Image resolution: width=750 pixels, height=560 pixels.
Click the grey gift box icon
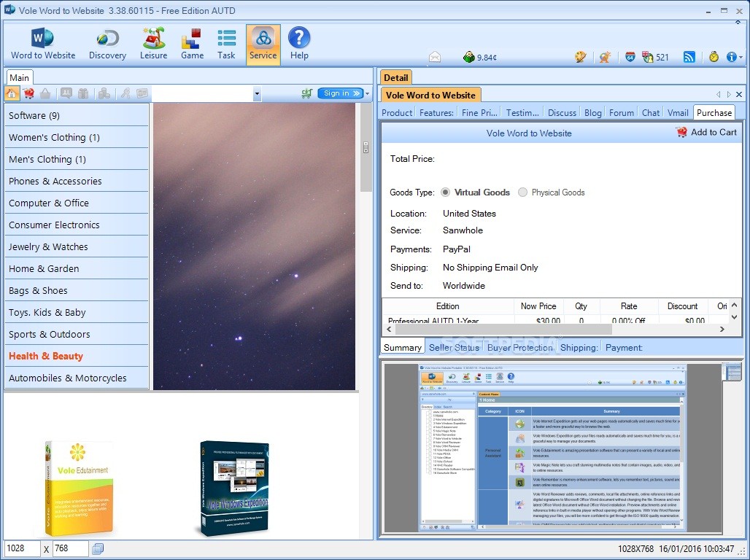[83, 93]
